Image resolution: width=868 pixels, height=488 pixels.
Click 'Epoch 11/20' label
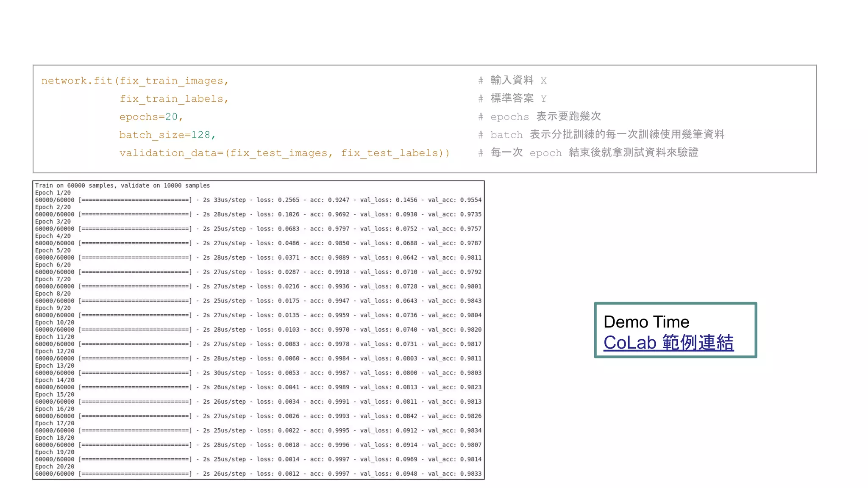pos(55,337)
